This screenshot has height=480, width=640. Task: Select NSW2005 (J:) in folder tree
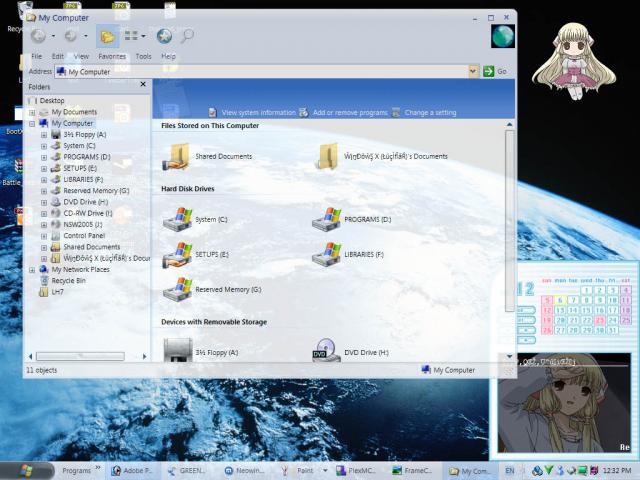click(x=82, y=224)
